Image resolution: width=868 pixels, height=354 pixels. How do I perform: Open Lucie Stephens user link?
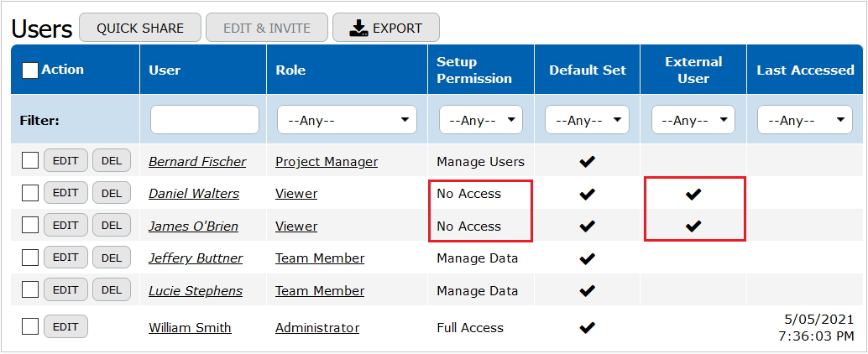coord(196,291)
